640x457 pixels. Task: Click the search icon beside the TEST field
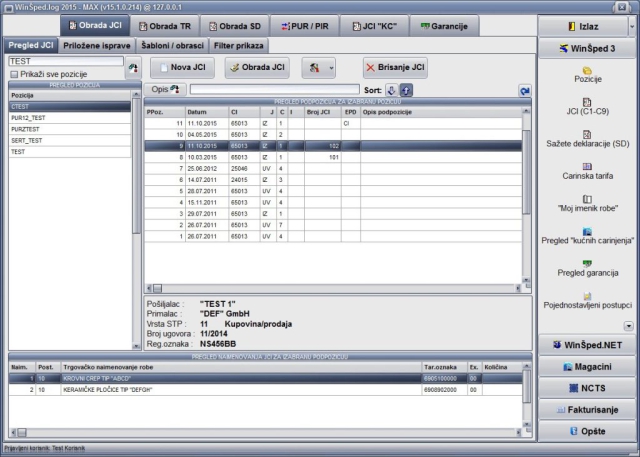[x=131, y=69]
